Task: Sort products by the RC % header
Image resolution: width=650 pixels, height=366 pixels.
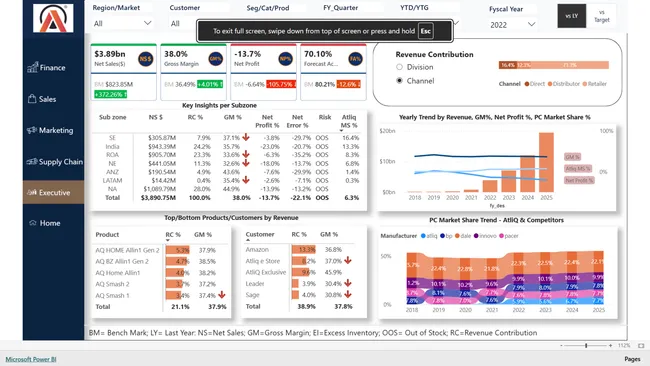Action: 173,235
